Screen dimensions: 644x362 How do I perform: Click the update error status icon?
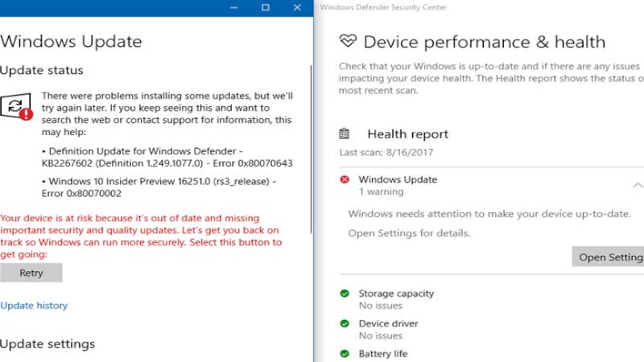[x=16, y=106]
